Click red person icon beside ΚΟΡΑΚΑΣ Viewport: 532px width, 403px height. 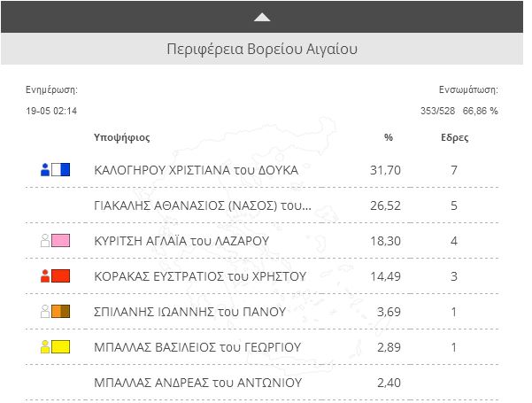(x=45, y=275)
